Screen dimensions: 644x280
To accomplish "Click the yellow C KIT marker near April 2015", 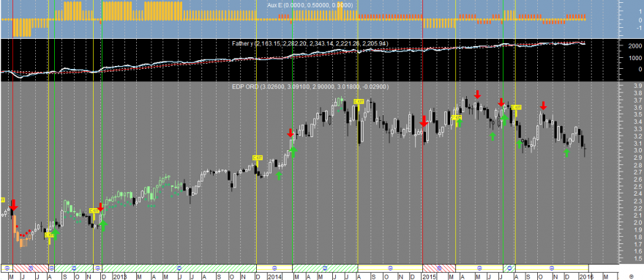I will (457, 117).
